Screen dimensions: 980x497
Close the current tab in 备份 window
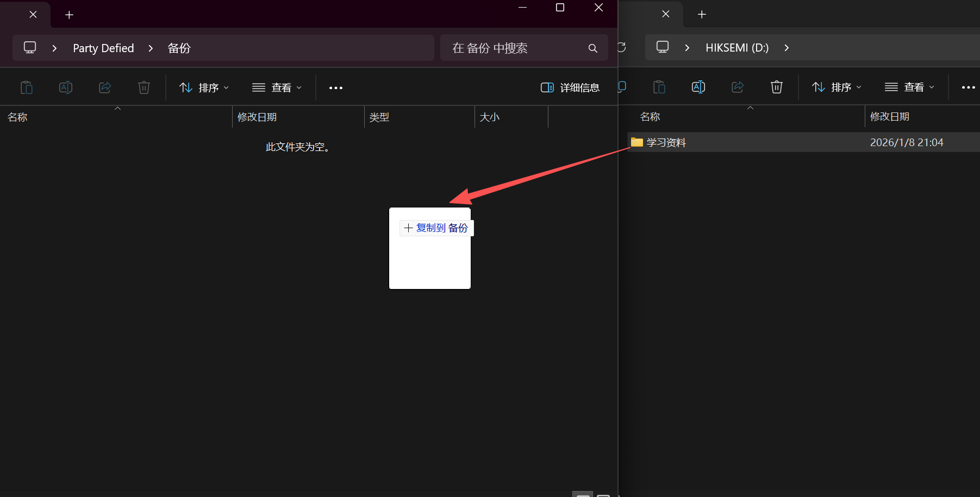tap(33, 15)
